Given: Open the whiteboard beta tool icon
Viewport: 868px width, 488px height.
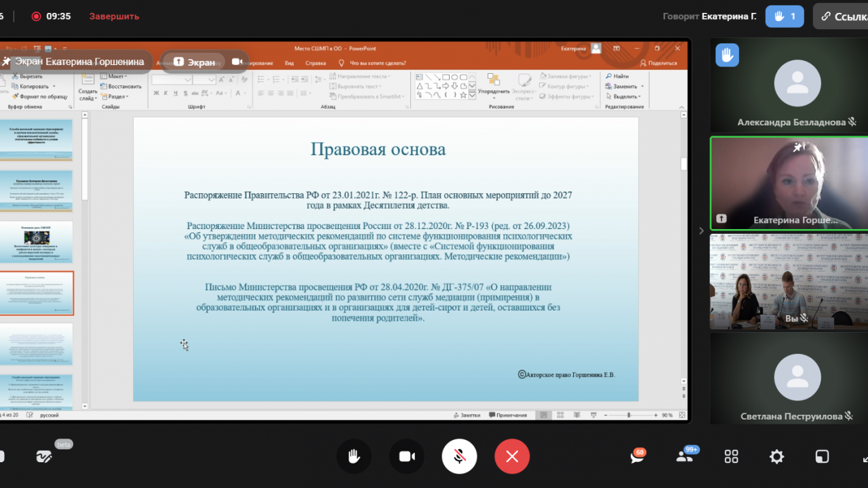Looking at the screenshot, I should coord(45,456).
